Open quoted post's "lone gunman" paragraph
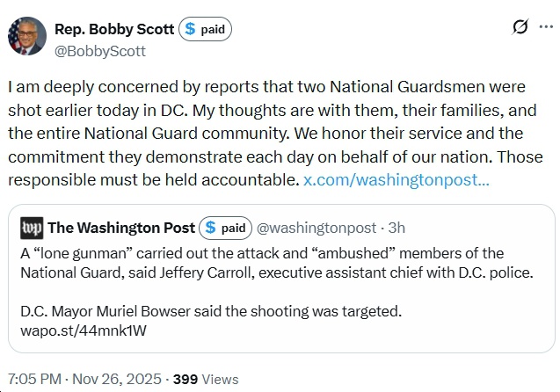Viewport: 560px width, 392px height. (x=276, y=262)
